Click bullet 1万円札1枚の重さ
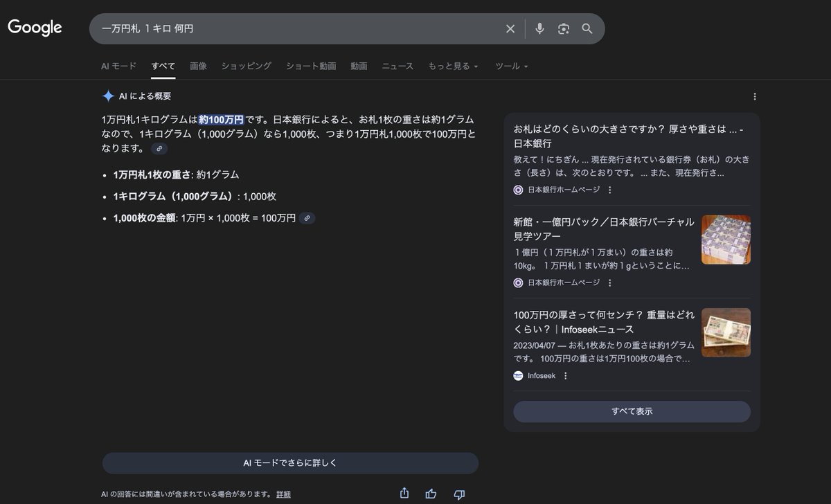 tap(152, 174)
